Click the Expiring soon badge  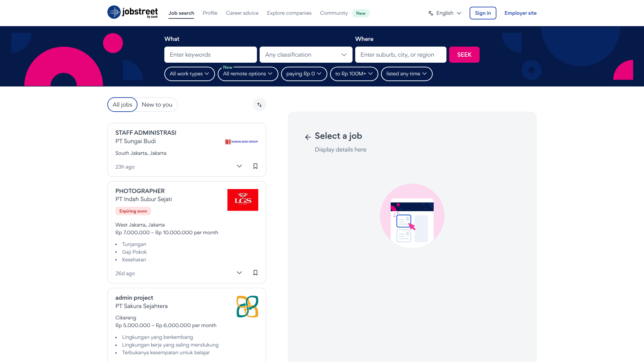133,211
